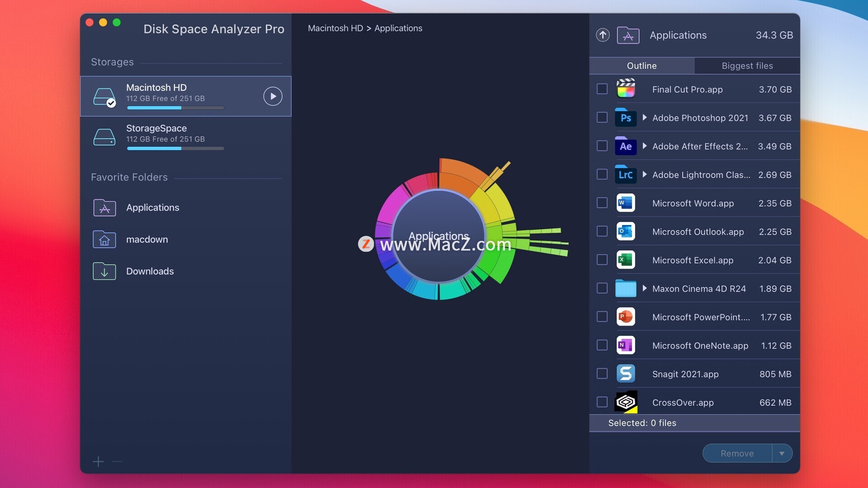Check the Maxon Cinema 4D R24 checkbox
This screenshot has width=868, height=488.
(602, 288)
